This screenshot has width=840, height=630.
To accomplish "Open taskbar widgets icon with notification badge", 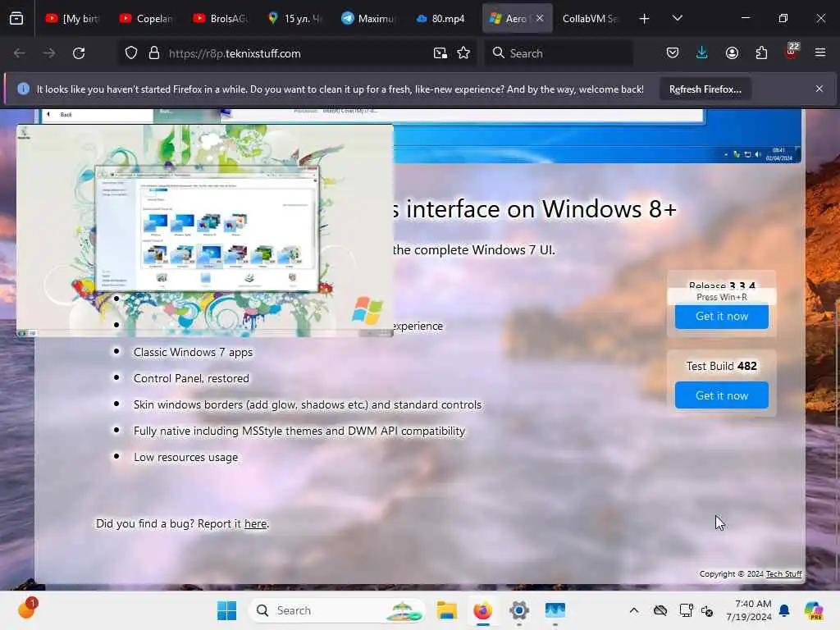I will pyautogui.click(x=27, y=609).
